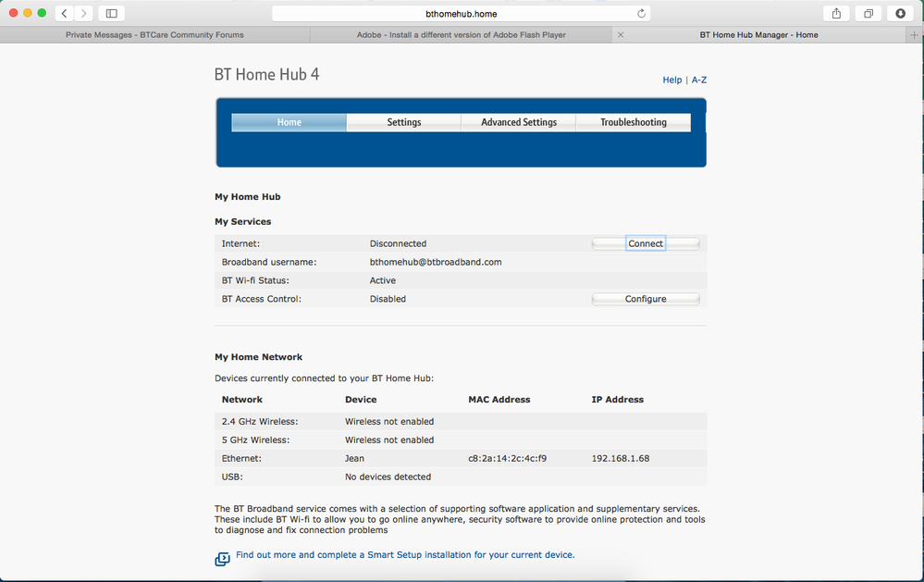Open the Share menu icon
The height and width of the screenshot is (582, 924).
pos(836,13)
